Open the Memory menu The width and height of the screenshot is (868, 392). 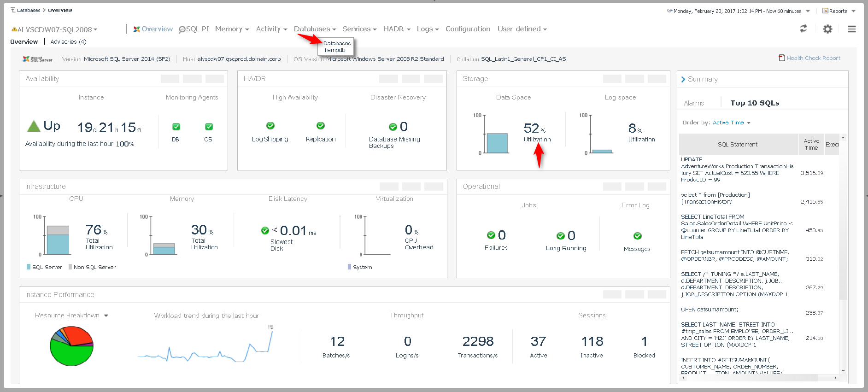(x=232, y=29)
